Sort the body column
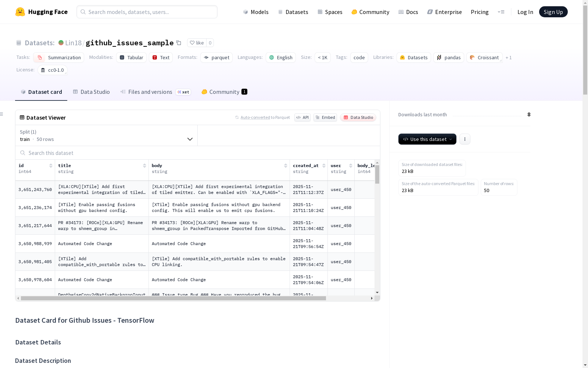This screenshot has width=588, height=368. point(286,166)
